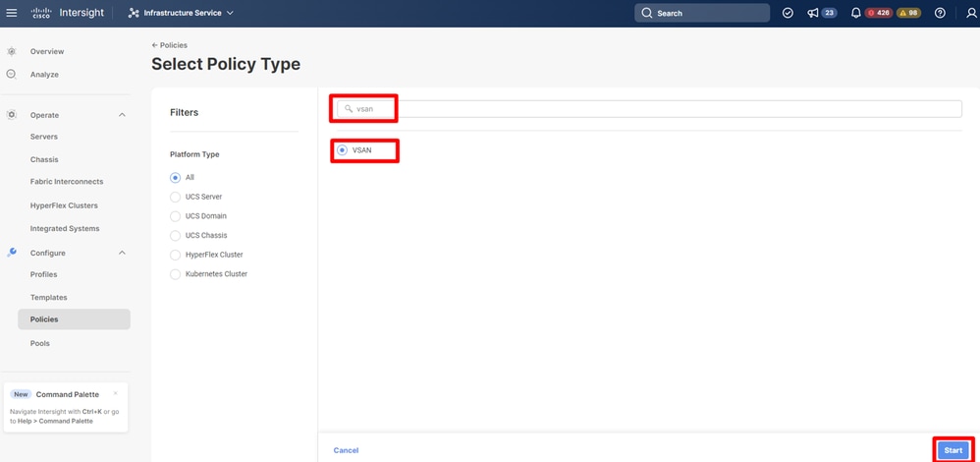Click the Infrastructure Service nodes icon
980x462 pixels.
click(x=134, y=13)
